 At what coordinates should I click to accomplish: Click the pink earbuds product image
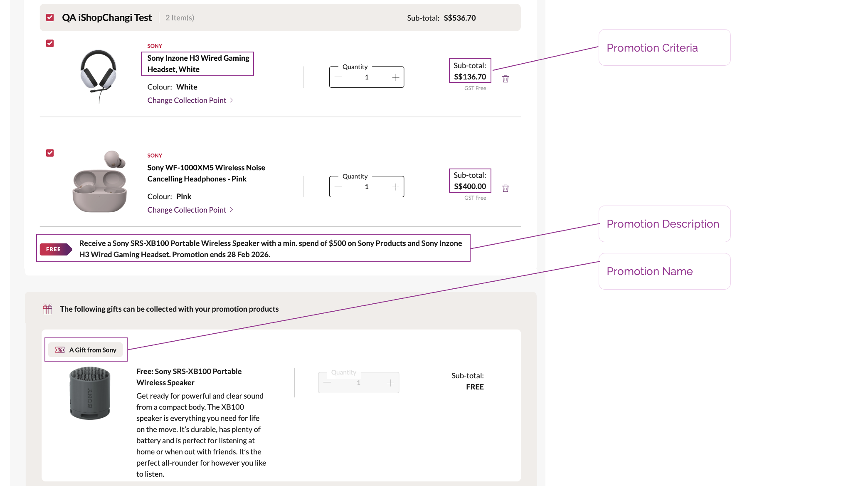[99, 182]
